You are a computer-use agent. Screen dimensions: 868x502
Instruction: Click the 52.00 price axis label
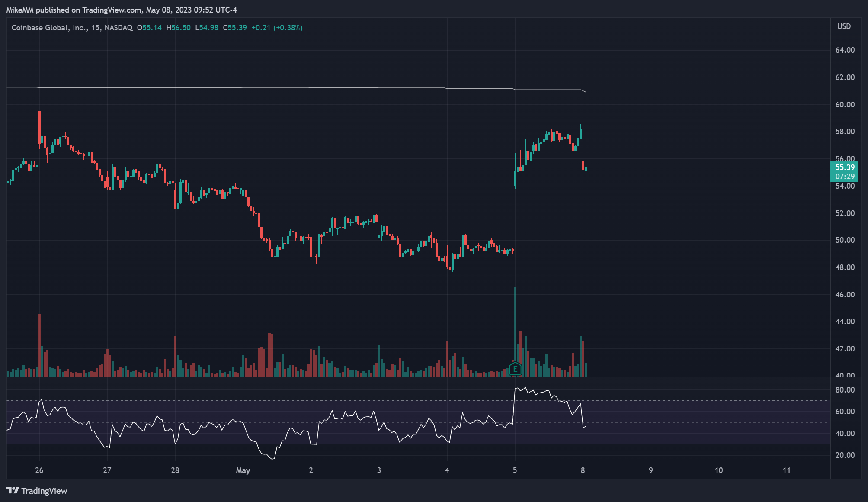pyautogui.click(x=845, y=213)
